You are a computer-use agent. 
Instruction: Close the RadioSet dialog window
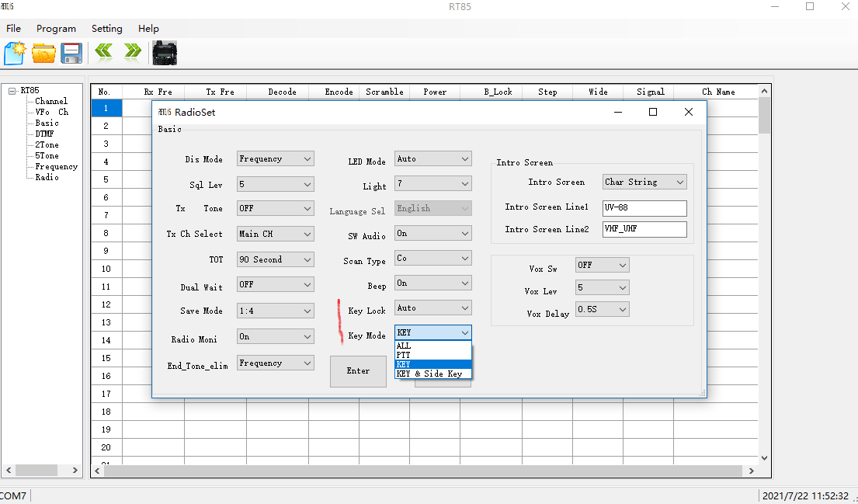click(688, 112)
